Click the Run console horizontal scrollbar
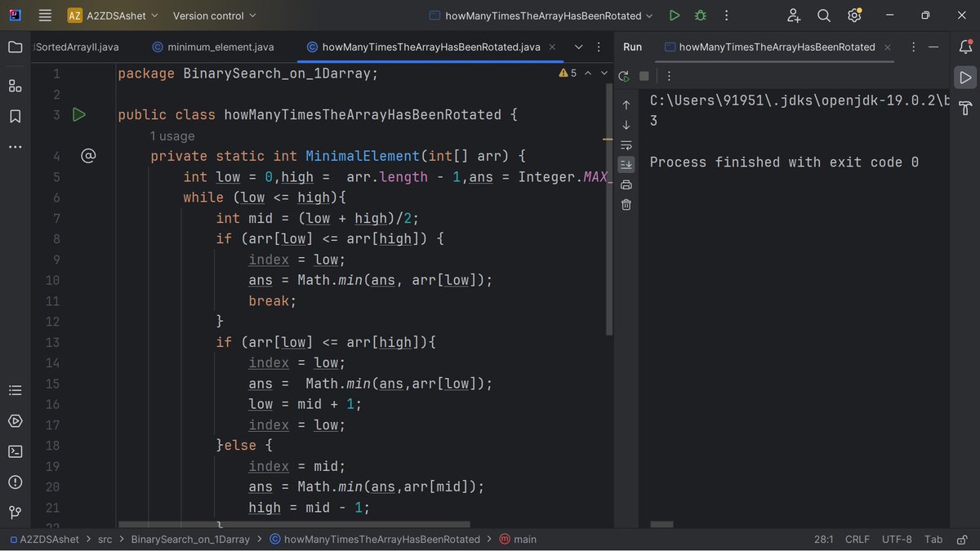 (662, 525)
